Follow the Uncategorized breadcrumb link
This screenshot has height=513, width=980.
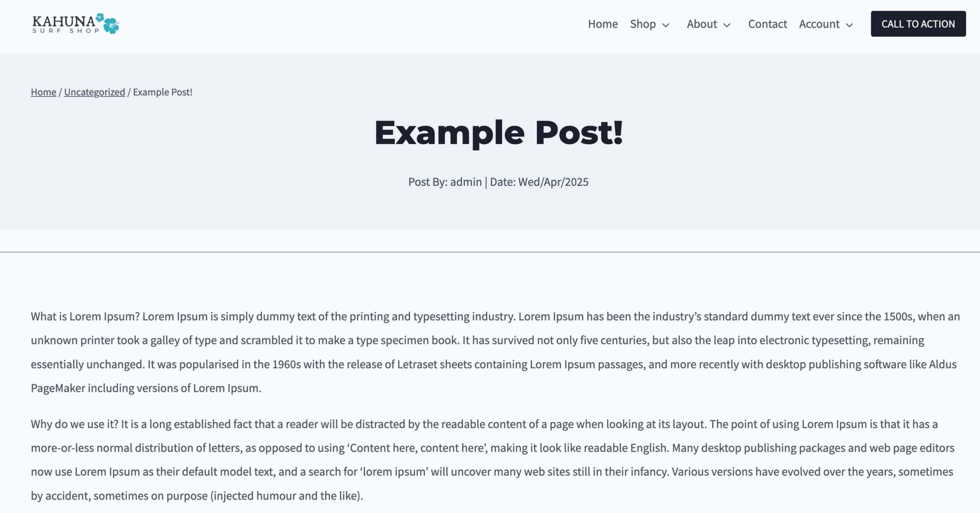[95, 92]
